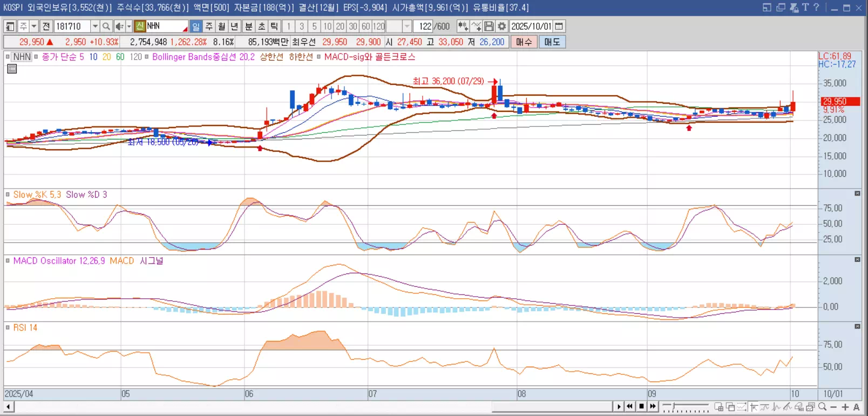Collapse the RSI 14 panel
This screenshot has width=868, height=416.
pyautogui.click(x=857, y=326)
